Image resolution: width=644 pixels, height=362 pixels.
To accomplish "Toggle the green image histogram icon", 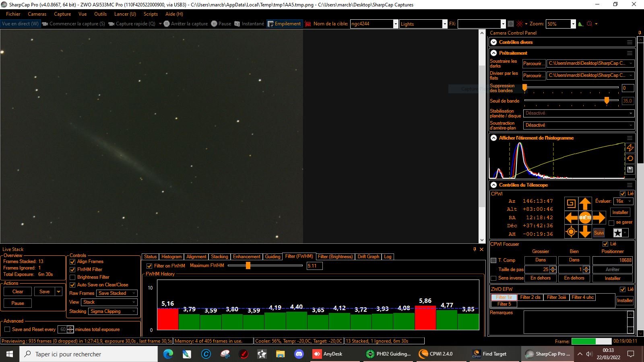I will click(580, 24).
